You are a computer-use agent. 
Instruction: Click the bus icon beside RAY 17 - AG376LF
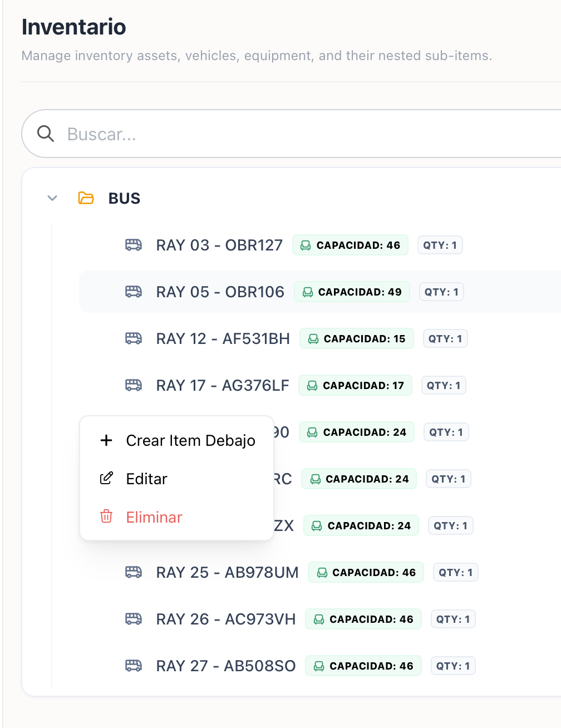[x=134, y=385]
